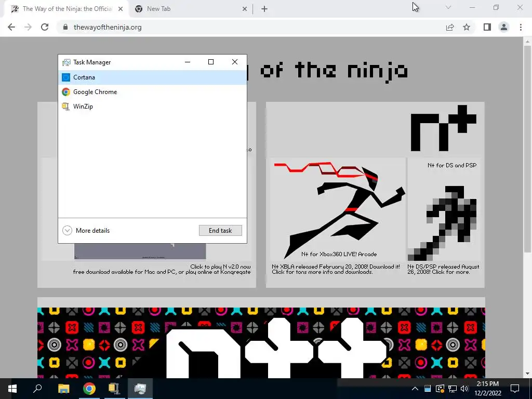
Task: Share this page via share icon
Action: pos(450,27)
